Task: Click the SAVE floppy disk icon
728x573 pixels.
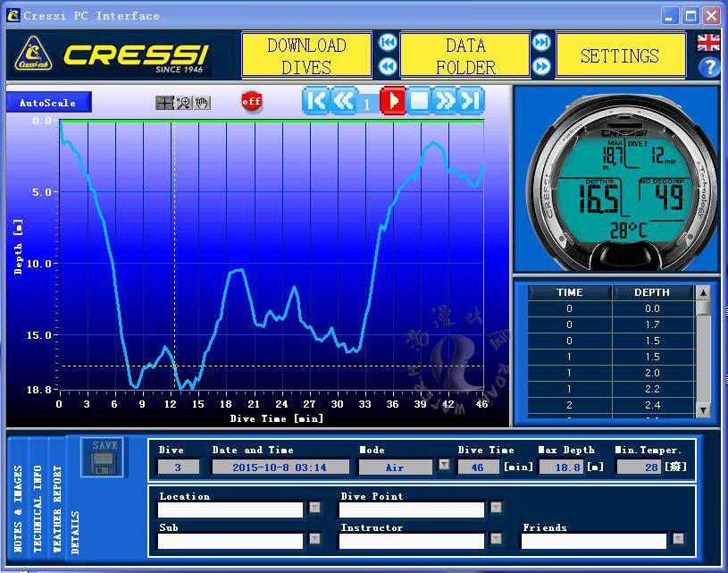Action: click(103, 458)
